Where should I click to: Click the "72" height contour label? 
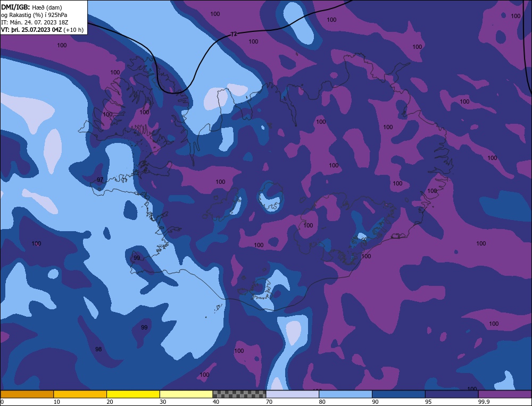point(234,34)
